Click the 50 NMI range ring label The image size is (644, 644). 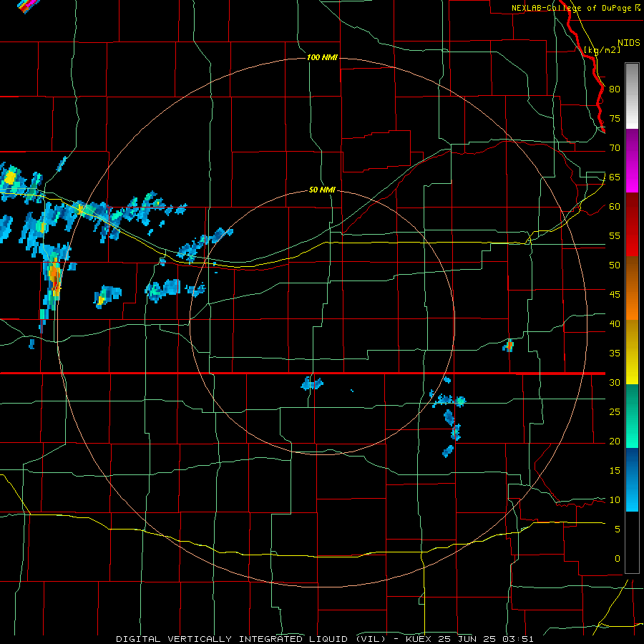click(x=323, y=190)
